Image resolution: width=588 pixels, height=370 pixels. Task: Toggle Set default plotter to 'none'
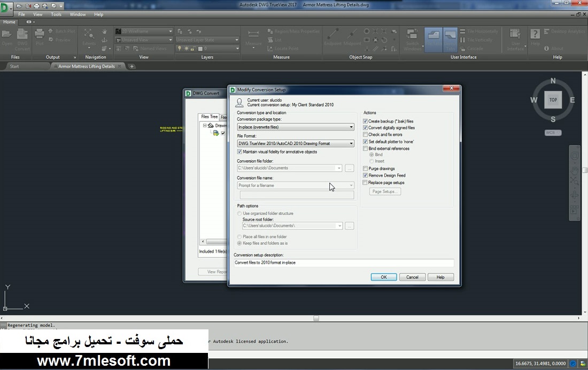pos(365,142)
